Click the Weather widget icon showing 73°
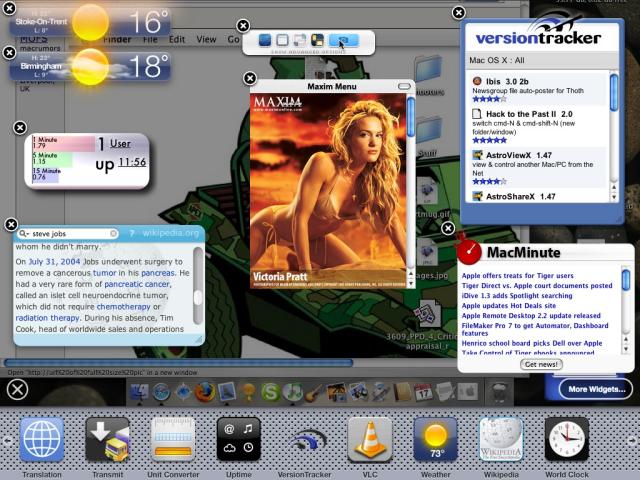Image resolution: width=640 pixels, height=480 pixels. click(435, 439)
